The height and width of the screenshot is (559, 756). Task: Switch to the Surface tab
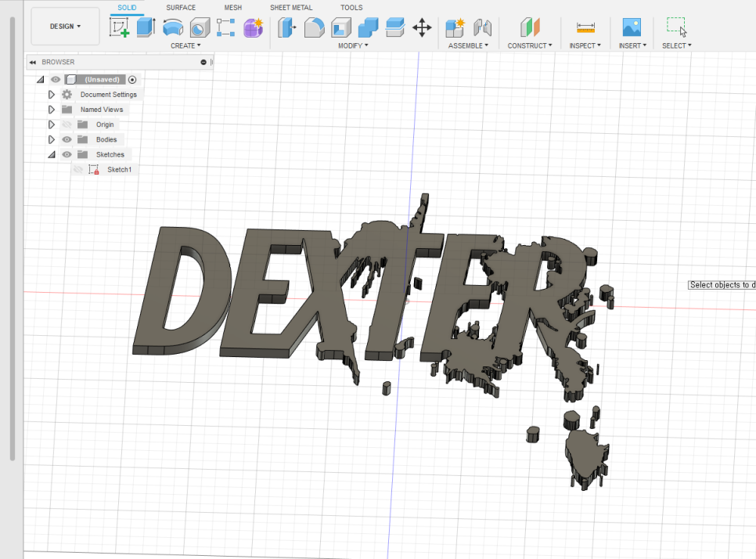point(181,8)
